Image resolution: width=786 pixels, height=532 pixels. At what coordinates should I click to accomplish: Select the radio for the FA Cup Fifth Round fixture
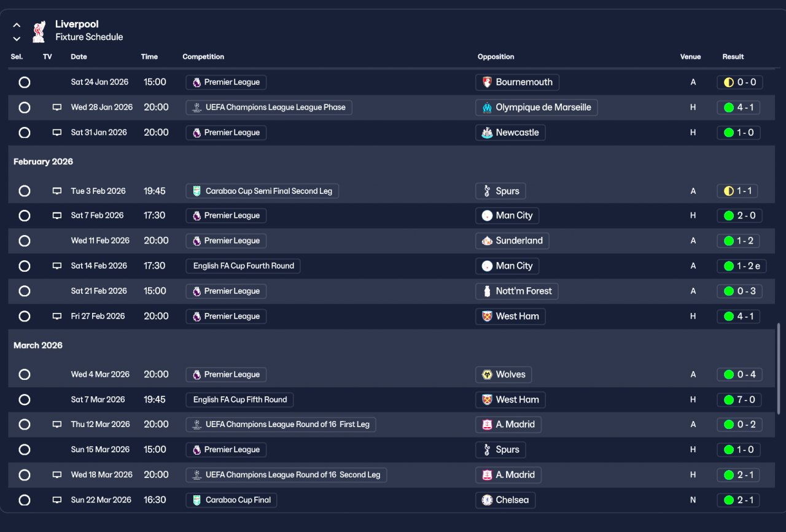pos(25,399)
